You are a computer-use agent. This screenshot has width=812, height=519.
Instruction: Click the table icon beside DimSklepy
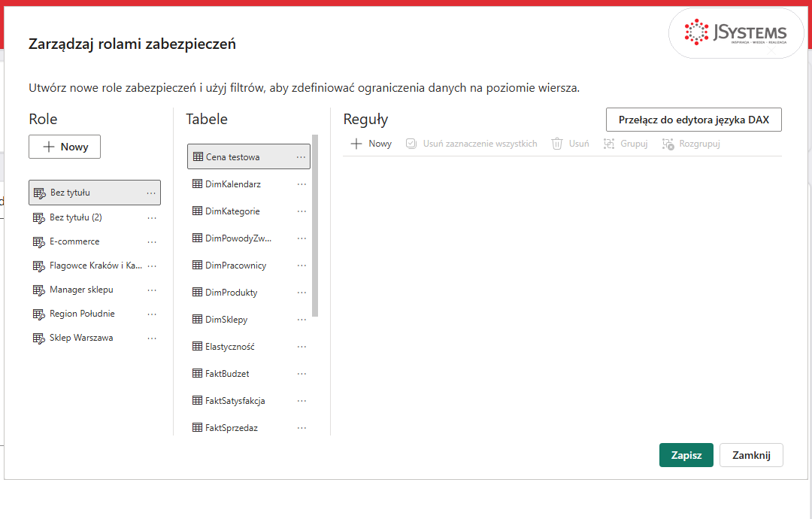197,319
